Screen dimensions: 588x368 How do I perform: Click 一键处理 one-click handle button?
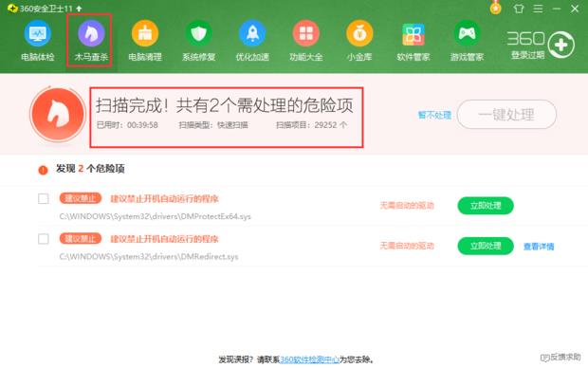tap(506, 115)
